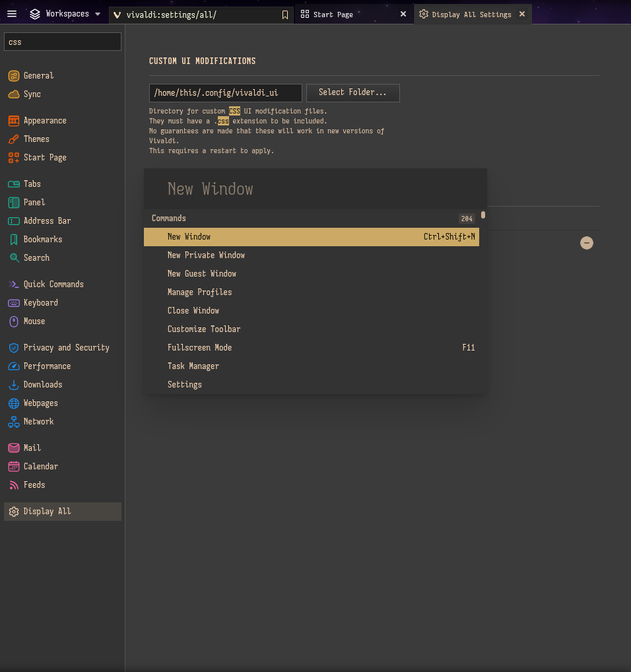Open the Vivaldi main menu hamburger icon

point(12,14)
